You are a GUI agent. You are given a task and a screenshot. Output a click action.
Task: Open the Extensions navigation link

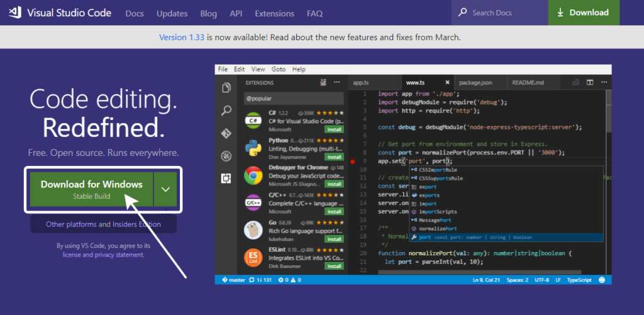point(275,14)
